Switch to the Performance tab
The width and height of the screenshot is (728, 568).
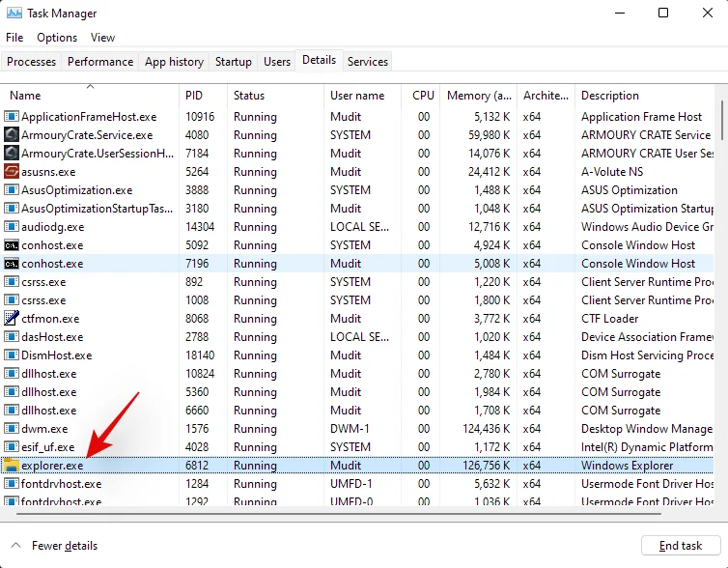click(100, 62)
